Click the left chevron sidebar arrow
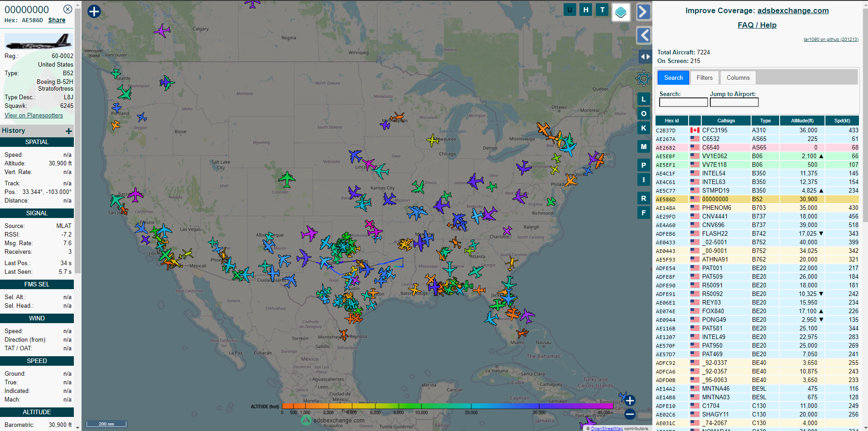Screen dimensions: 868x431 click(644, 35)
